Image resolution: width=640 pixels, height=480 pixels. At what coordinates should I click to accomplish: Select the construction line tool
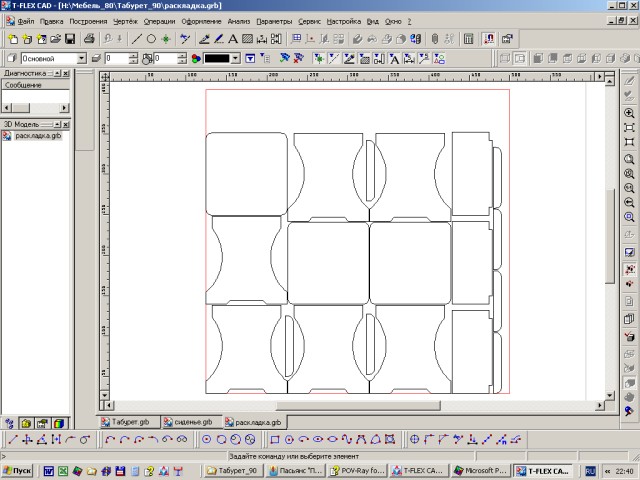click(x=137, y=39)
